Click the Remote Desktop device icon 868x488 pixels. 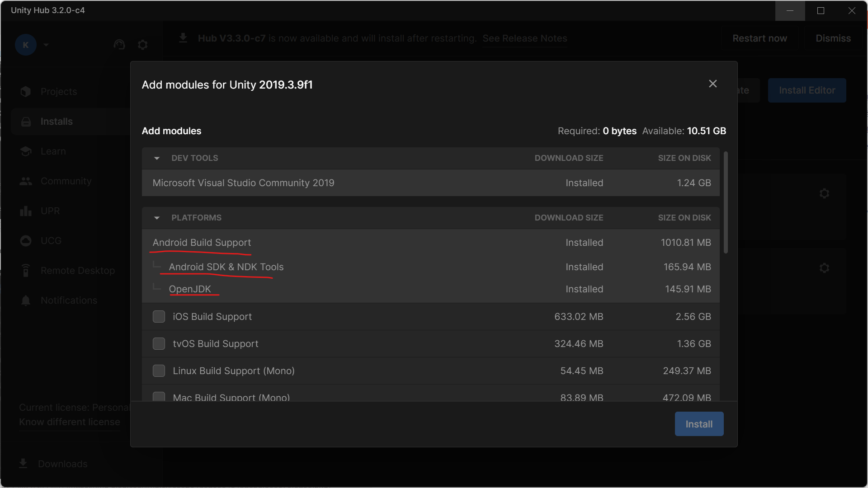[26, 270]
